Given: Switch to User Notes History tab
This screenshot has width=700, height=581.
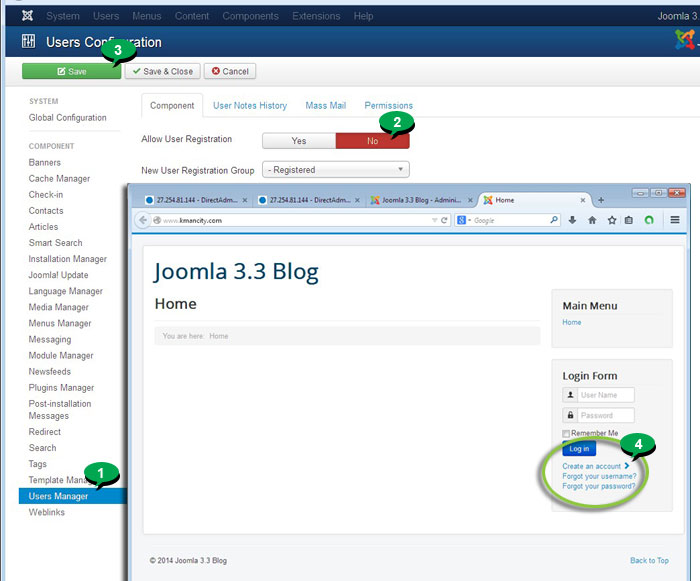Looking at the screenshot, I should pyautogui.click(x=250, y=105).
